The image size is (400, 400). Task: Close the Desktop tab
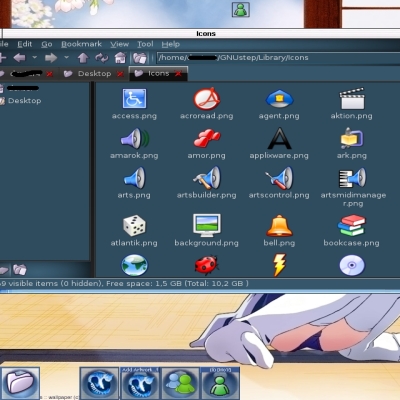(120, 74)
